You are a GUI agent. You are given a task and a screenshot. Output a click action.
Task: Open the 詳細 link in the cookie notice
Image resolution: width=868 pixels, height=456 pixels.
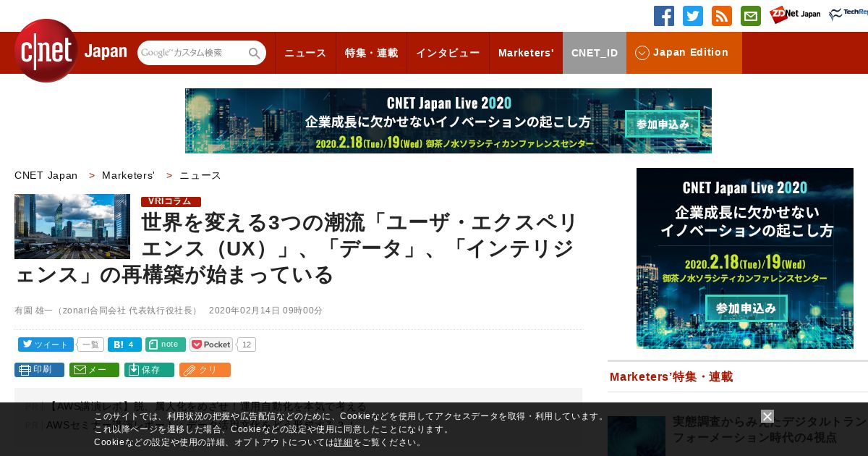tap(344, 442)
